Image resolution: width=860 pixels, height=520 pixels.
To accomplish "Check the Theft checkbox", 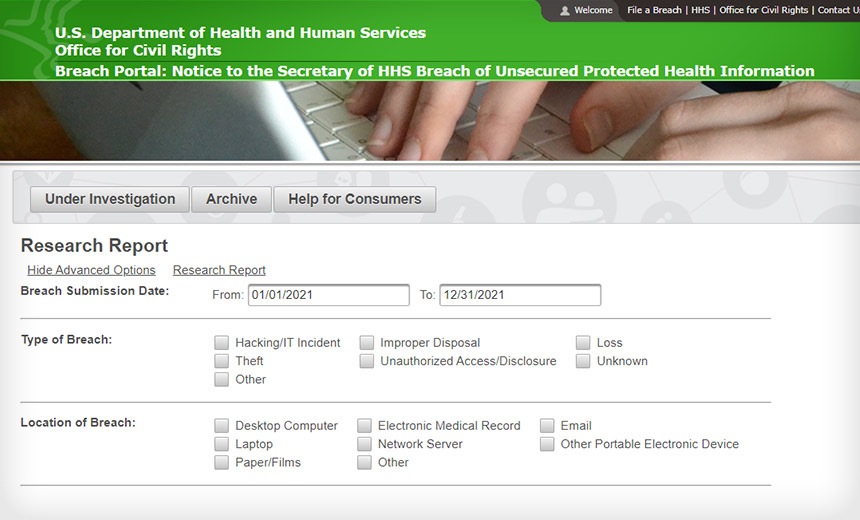I will (x=222, y=361).
